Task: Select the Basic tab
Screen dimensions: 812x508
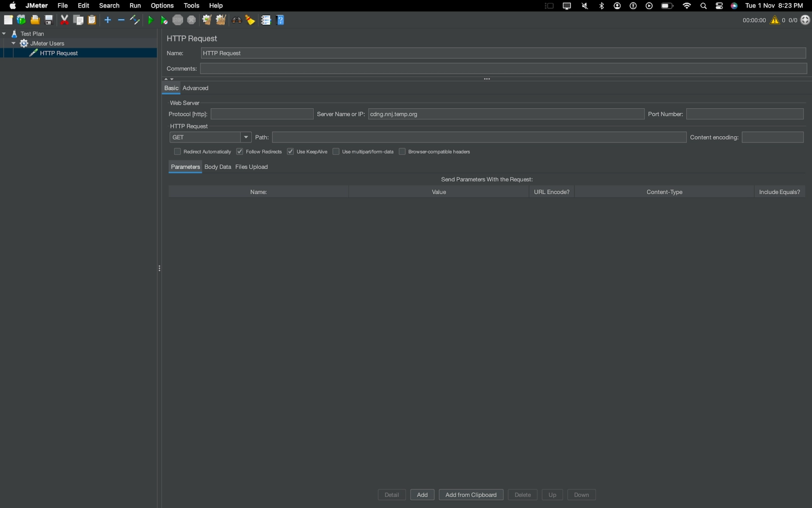Action: point(172,88)
